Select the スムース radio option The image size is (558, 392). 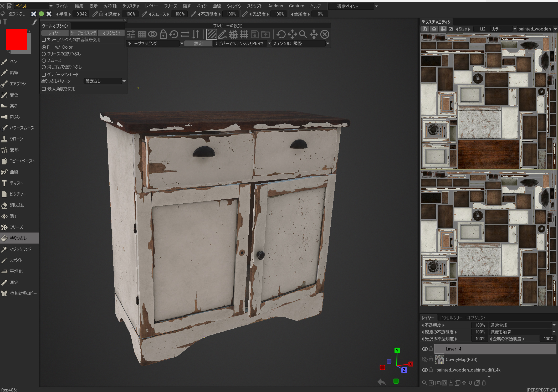44,60
